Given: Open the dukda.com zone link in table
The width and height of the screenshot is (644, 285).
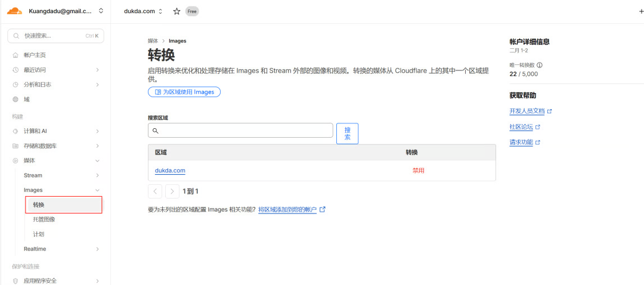Looking at the screenshot, I should pyautogui.click(x=170, y=171).
